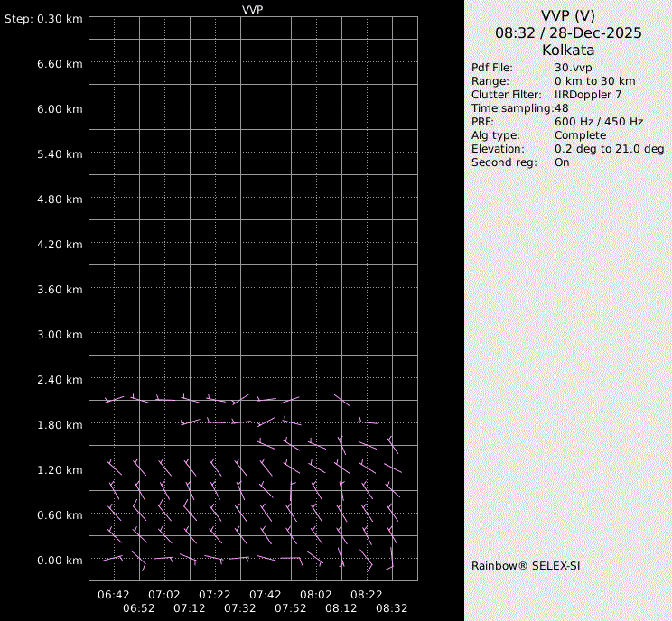Select the 6.60 km height label

point(60,63)
